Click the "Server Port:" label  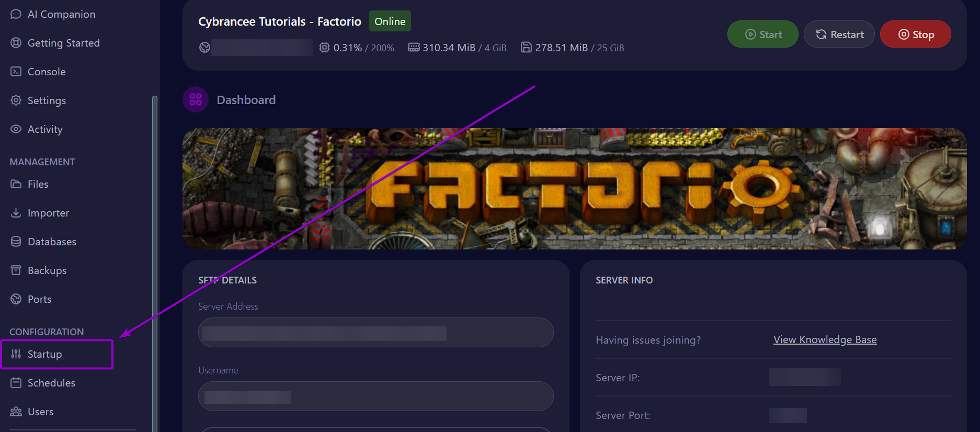[623, 415]
